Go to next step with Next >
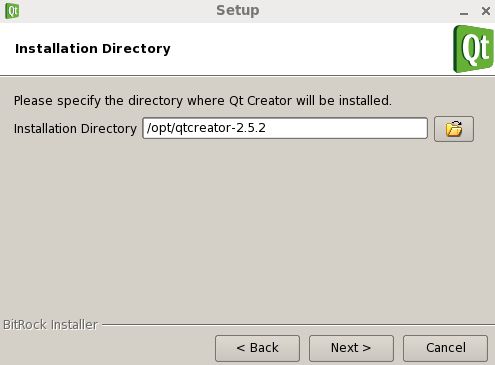 (x=351, y=348)
